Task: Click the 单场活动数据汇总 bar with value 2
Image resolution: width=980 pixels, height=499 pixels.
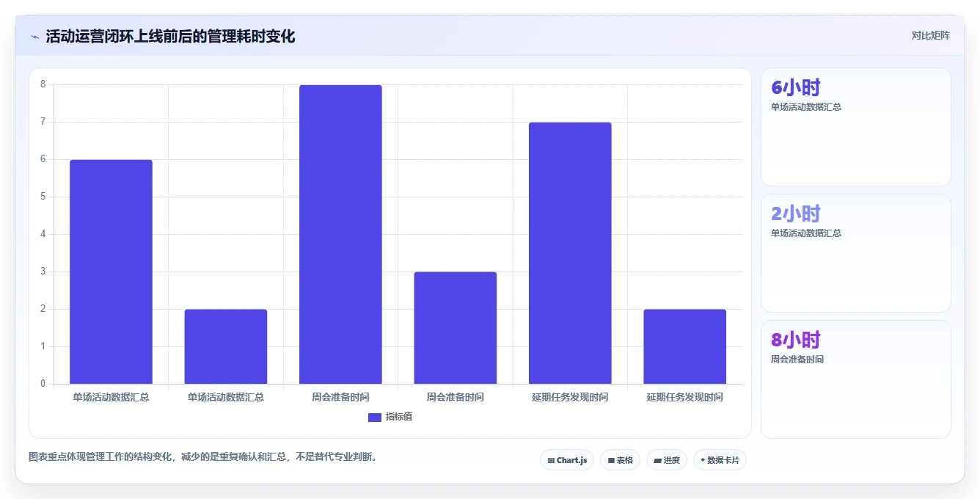Action: pyautogui.click(x=226, y=346)
